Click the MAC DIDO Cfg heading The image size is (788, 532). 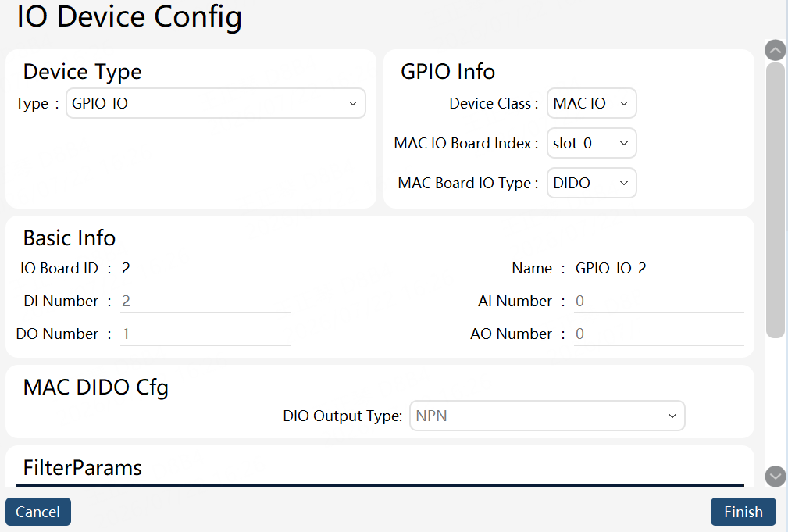95,387
